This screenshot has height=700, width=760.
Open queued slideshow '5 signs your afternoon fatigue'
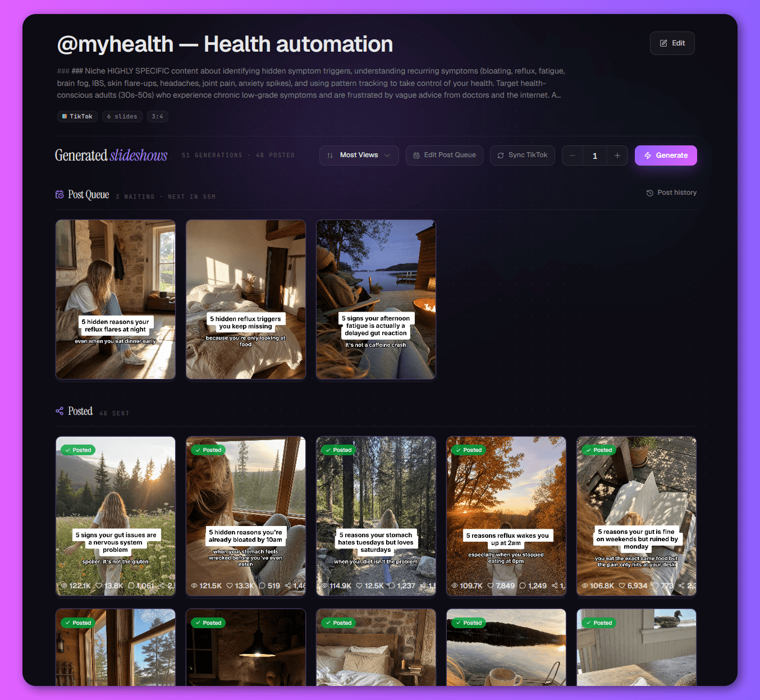(x=376, y=299)
